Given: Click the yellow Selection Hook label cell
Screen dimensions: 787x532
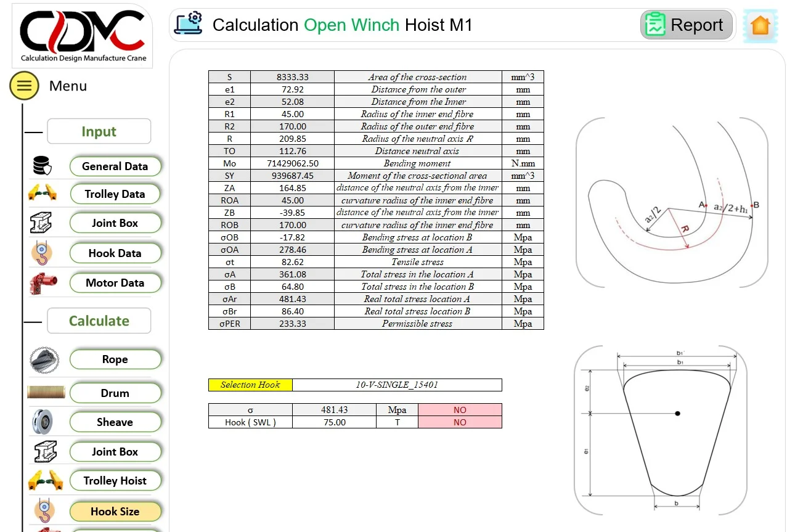Looking at the screenshot, I should (x=250, y=385).
